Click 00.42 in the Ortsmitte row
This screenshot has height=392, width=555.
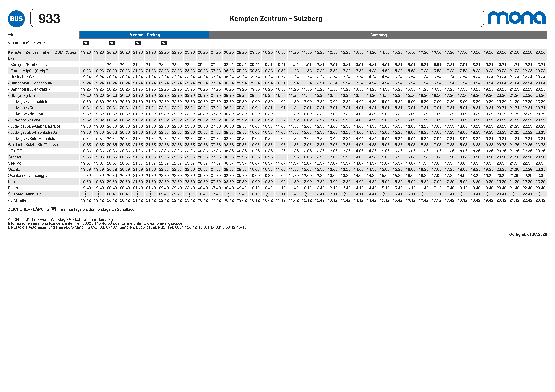pyautogui.click(x=203, y=200)
